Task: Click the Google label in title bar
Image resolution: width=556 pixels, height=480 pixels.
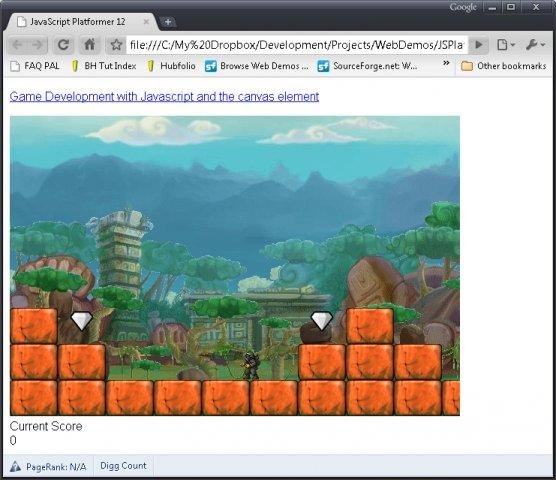Action: click(463, 7)
